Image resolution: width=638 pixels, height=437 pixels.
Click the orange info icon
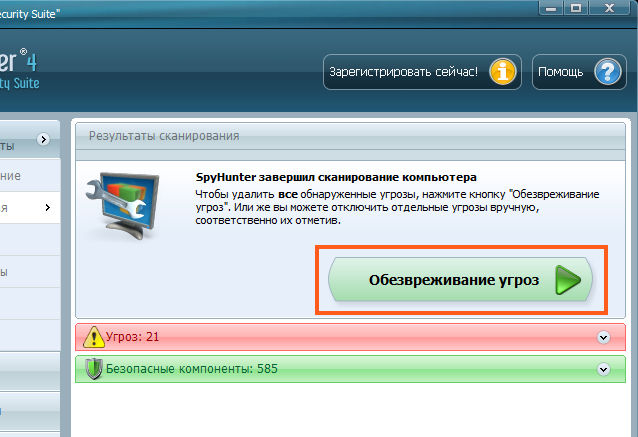coord(503,72)
